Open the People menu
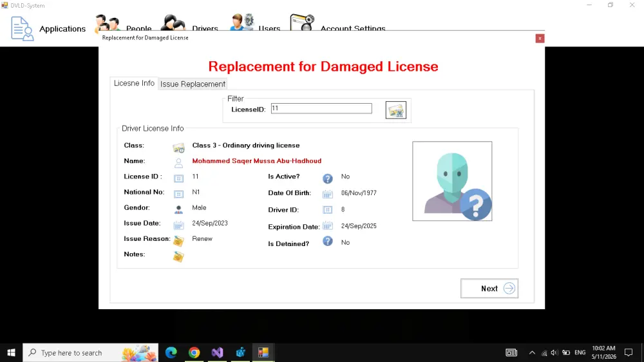 (123, 23)
